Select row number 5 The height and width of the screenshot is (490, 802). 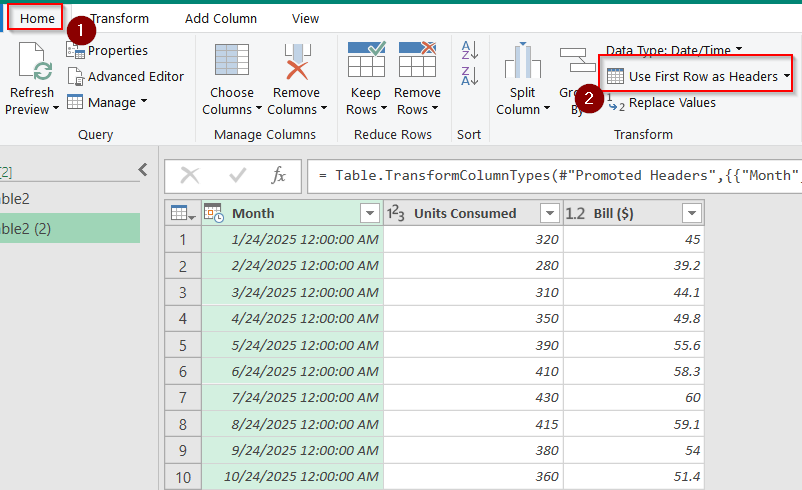[x=183, y=345]
